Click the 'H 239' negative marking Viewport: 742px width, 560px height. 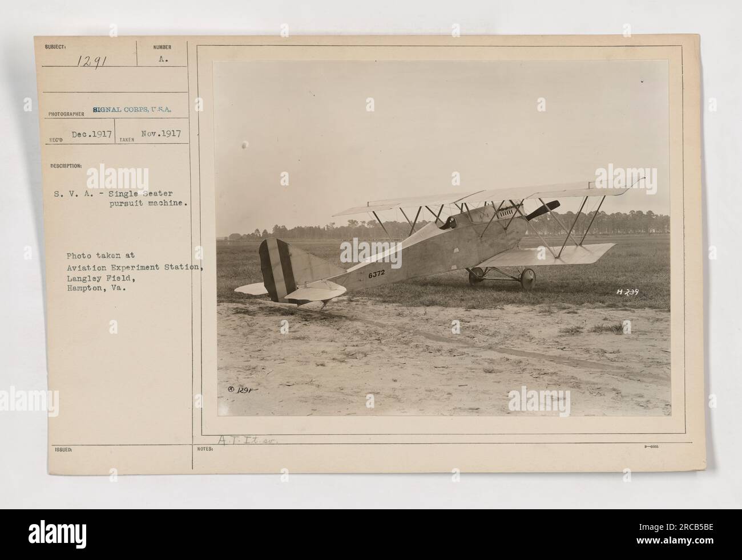pos(627,291)
